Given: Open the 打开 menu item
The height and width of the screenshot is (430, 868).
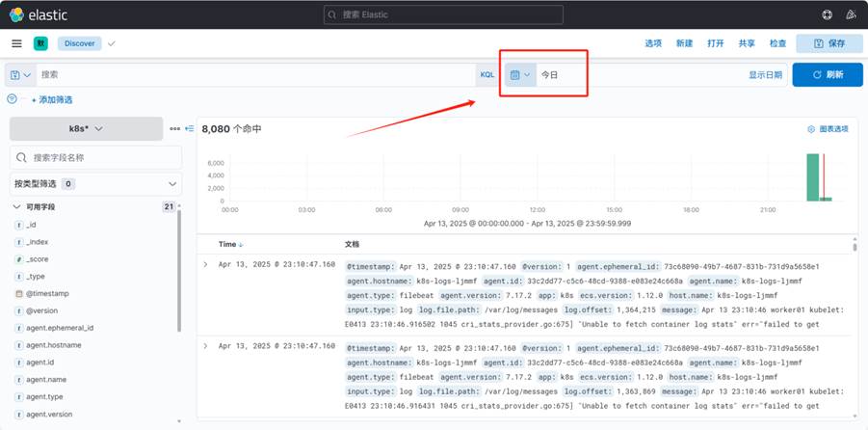Looking at the screenshot, I should click(715, 43).
